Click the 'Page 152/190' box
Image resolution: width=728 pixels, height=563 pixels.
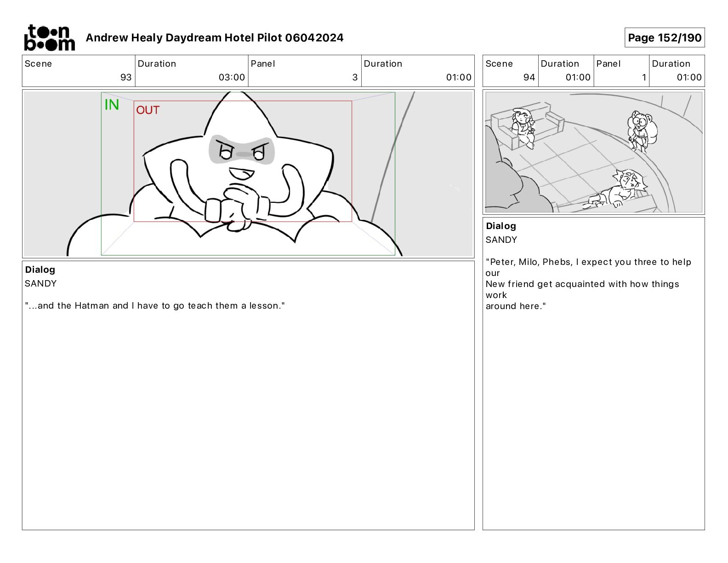[x=665, y=38]
